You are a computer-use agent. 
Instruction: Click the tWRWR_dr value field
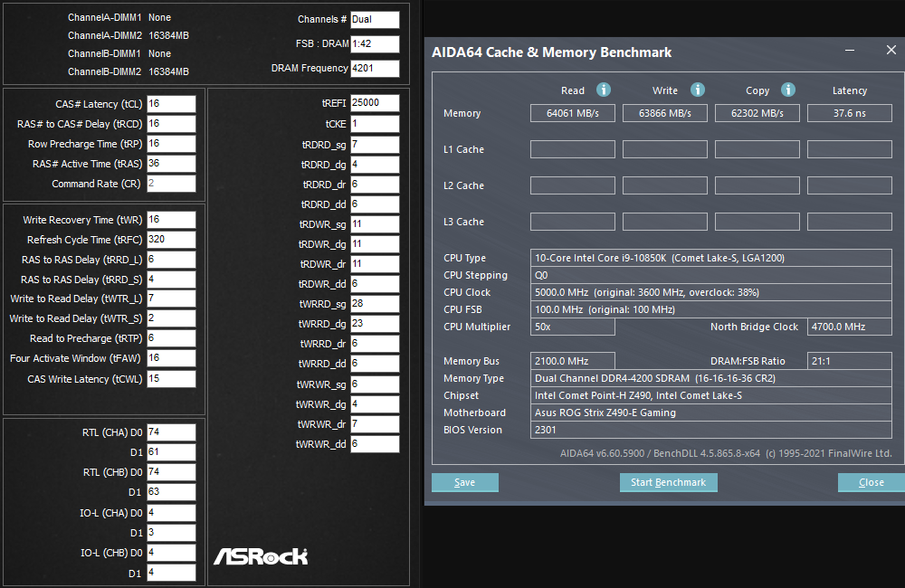point(375,424)
